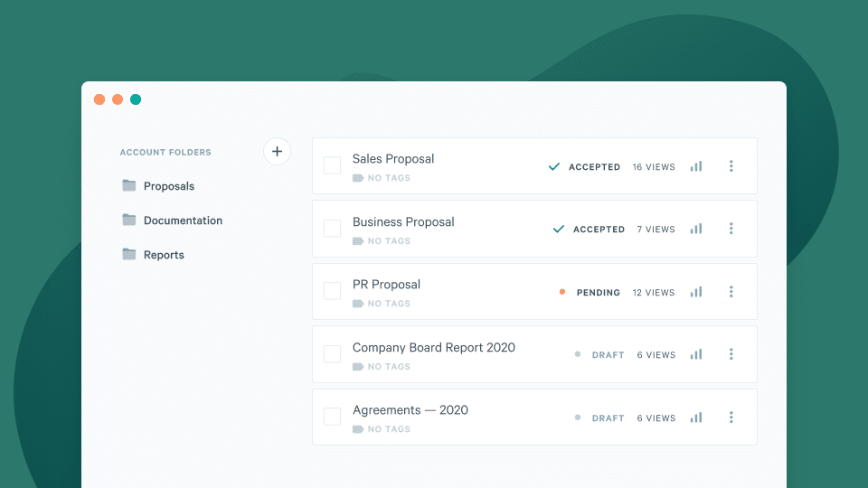This screenshot has height=488, width=868.
Task: Select the Sales Proposal checkbox
Action: (333, 165)
